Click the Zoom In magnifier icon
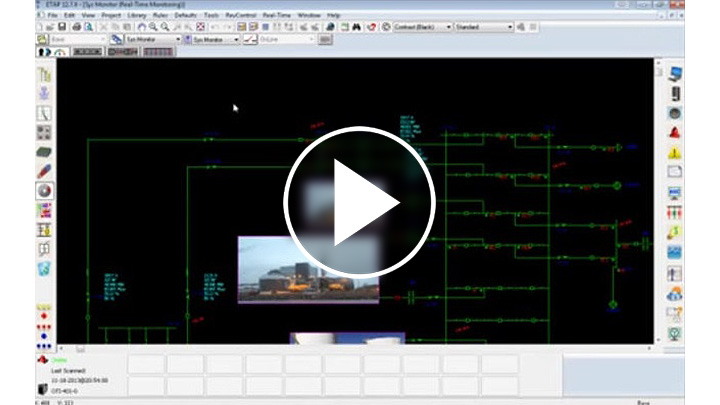 pyautogui.click(x=153, y=27)
